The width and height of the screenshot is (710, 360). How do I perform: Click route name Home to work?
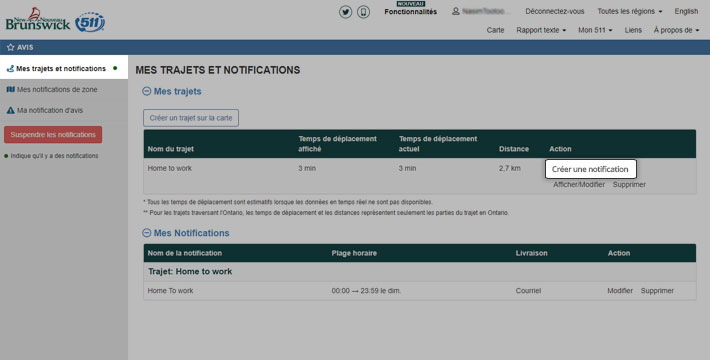pyautogui.click(x=169, y=168)
